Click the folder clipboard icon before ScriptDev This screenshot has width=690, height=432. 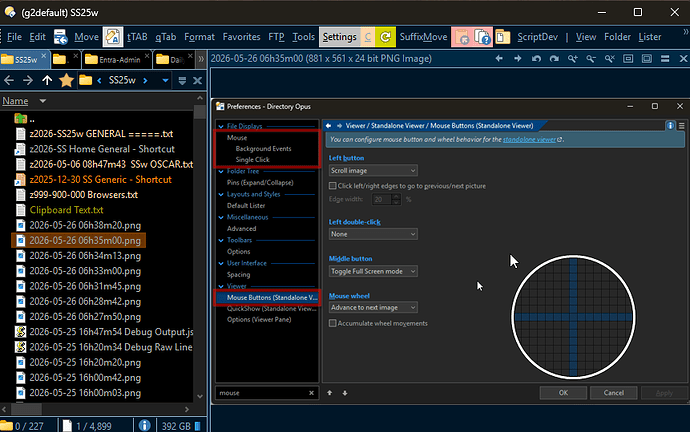coord(502,37)
